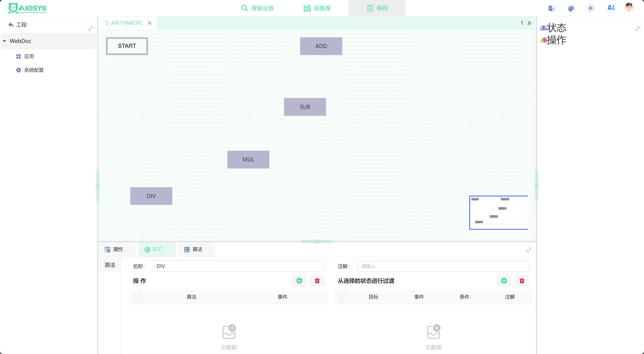This screenshot has height=354, width=644.
Task: Click the 应用 grid icon
Action: coord(18,56)
